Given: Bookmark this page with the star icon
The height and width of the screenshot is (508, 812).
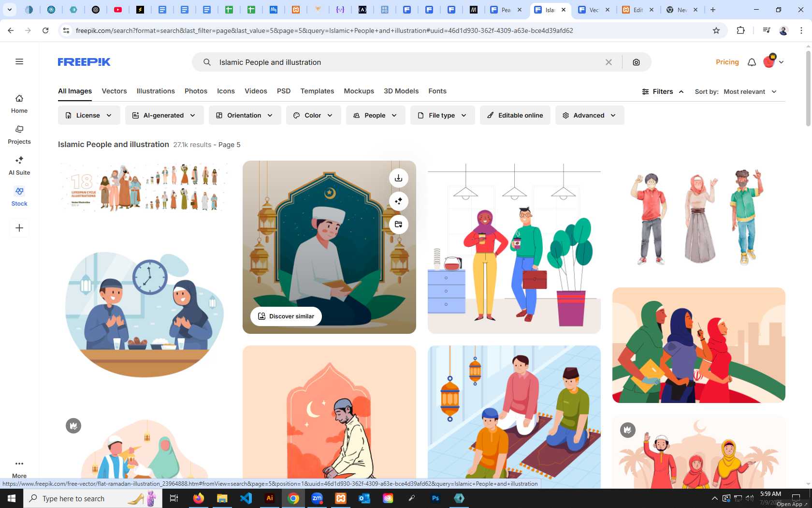Looking at the screenshot, I should pos(716,30).
